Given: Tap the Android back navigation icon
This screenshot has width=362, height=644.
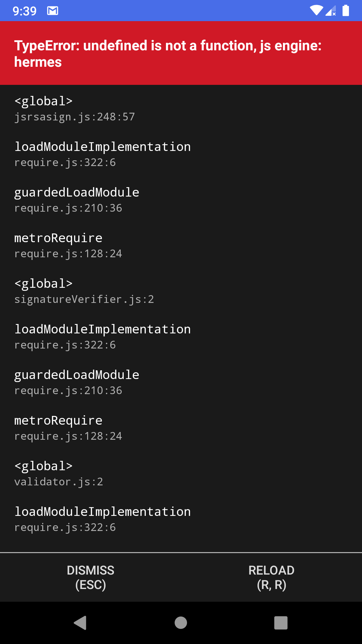Looking at the screenshot, I should [x=80, y=623].
